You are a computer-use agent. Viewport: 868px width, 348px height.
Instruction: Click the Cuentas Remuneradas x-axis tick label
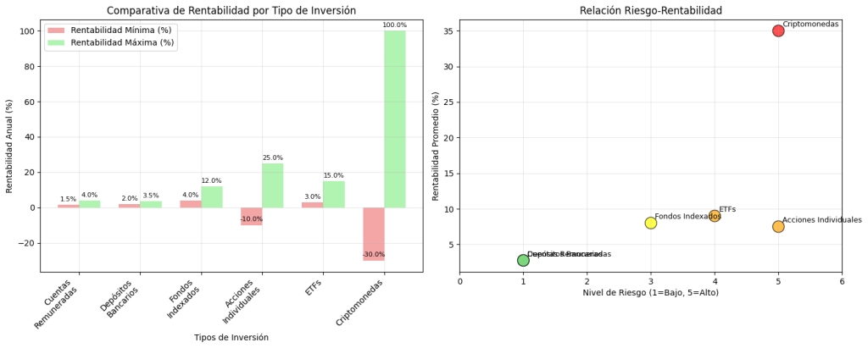63,306
